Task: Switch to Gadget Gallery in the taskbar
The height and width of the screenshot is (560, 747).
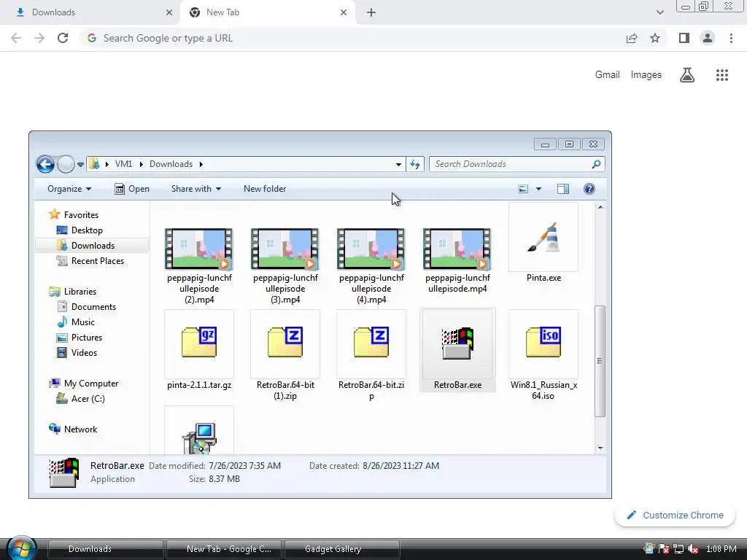Action: tap(341, 549)
